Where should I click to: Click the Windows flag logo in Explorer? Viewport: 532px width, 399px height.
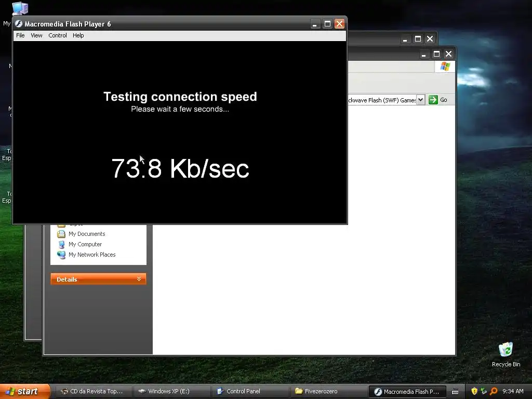[445, 66]
